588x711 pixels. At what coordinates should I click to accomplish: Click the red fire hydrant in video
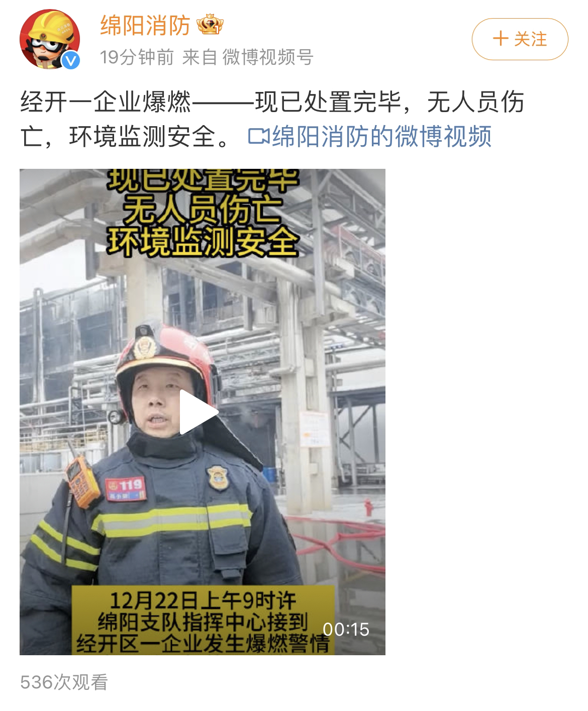click(x=368, y=506)
